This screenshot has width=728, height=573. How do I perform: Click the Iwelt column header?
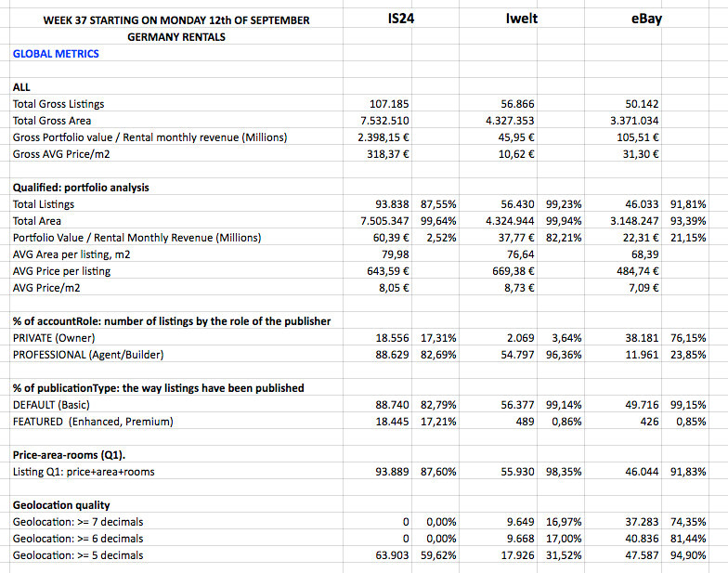point(522,19)
